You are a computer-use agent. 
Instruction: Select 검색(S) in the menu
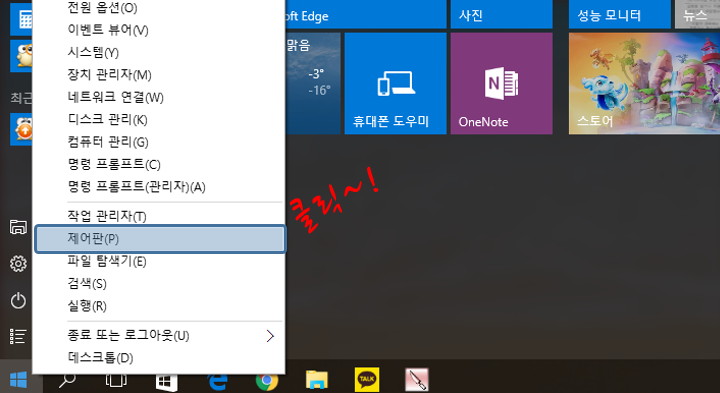click(x=159, y=284)
